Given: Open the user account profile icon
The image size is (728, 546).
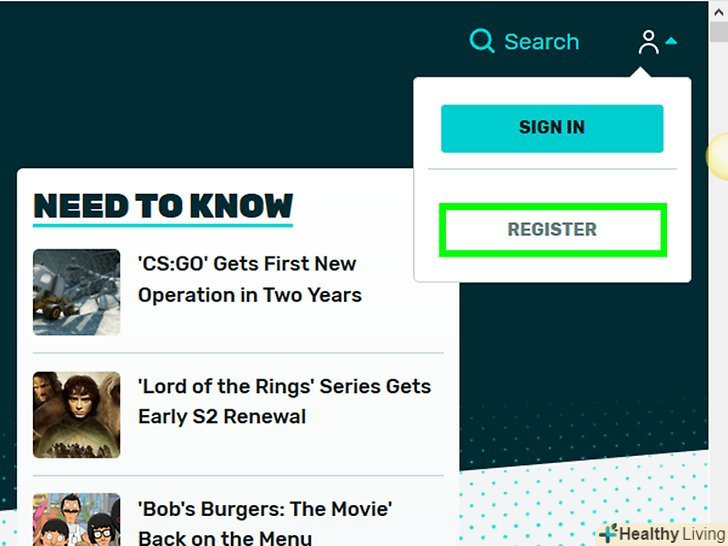Looking at the screenshot, I should (x=648, y=42).
